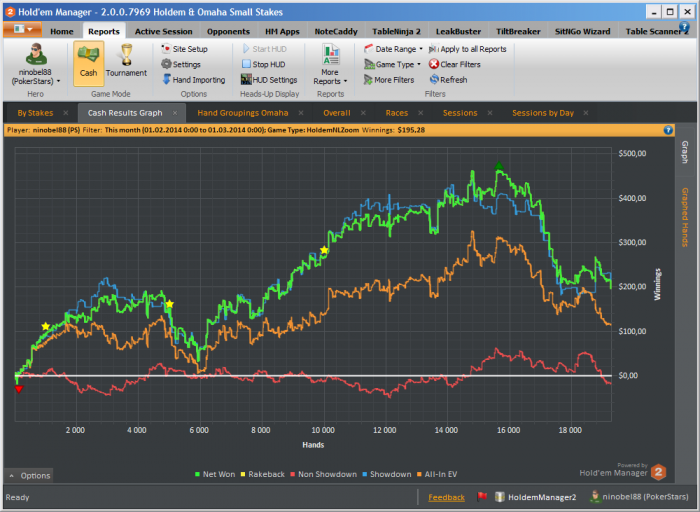This screenshot has height=512, width=700.
Task: Click the Feedback link
Action: (446, 497)
